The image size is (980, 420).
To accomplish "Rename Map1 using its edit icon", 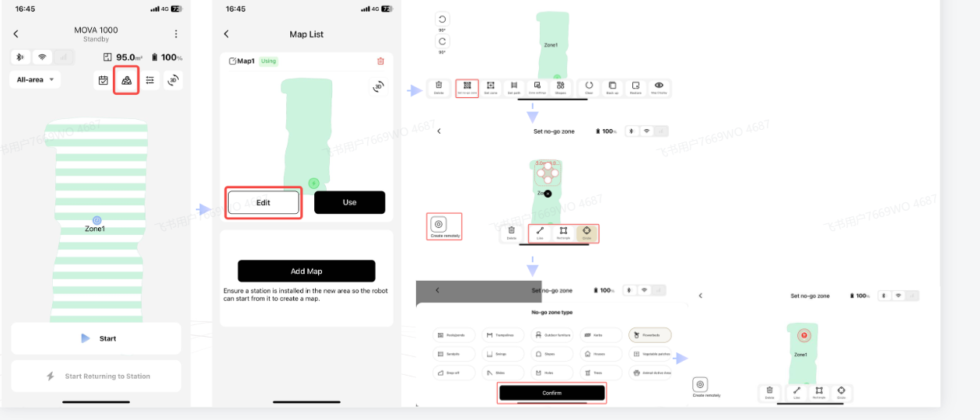I will [x=232, y=61].
